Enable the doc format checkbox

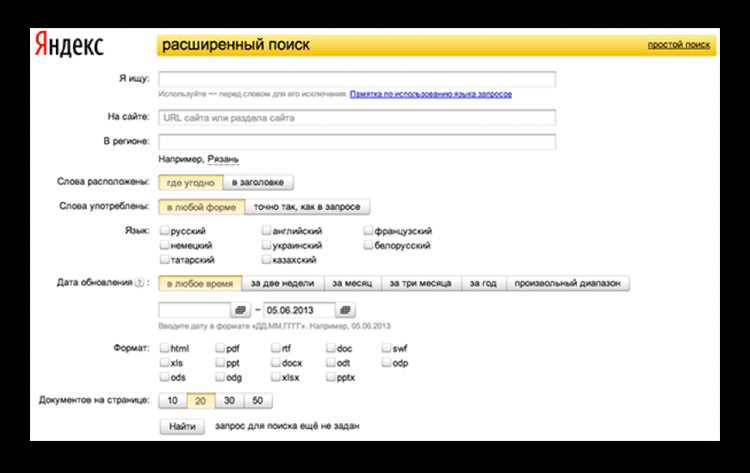(x=331, y=348)
